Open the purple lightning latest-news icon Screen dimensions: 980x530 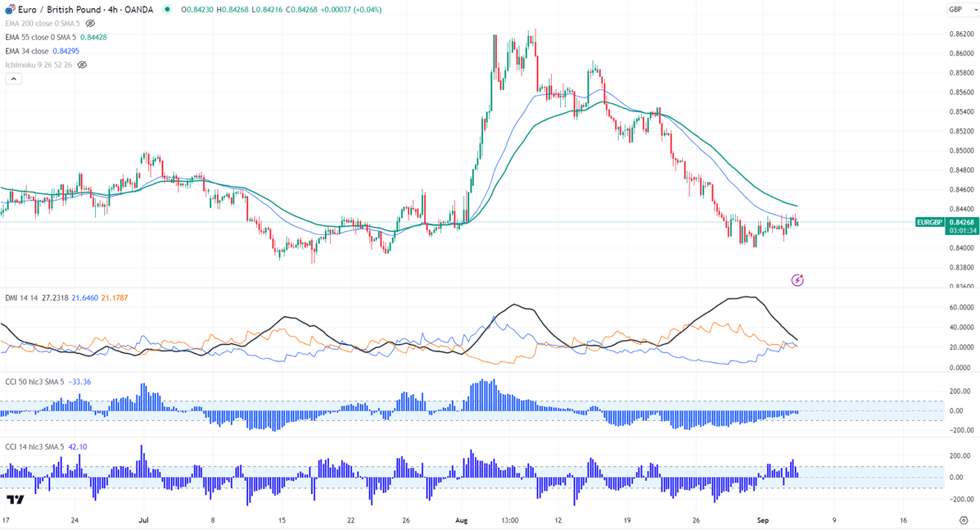click(797, 280)
